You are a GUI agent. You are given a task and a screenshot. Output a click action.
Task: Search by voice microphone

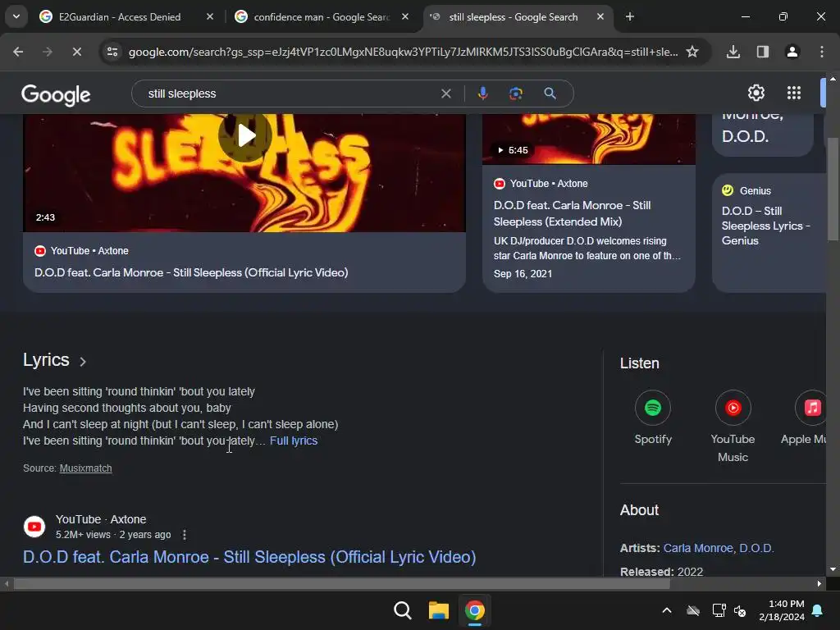click(x=482, y=94)
